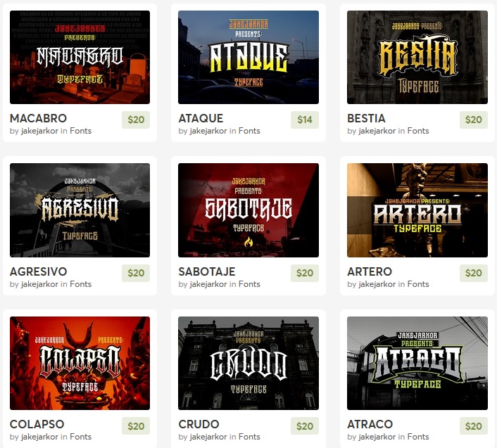Open the BESTIA font preview image
The height and width of the screenshot is (448, 497).
point(417,57)
